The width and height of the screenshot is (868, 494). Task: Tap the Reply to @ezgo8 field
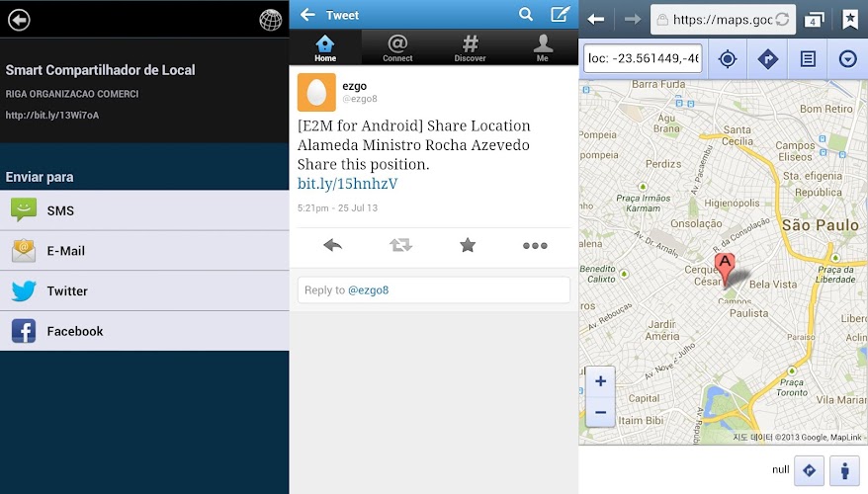(x=433, y=289)
